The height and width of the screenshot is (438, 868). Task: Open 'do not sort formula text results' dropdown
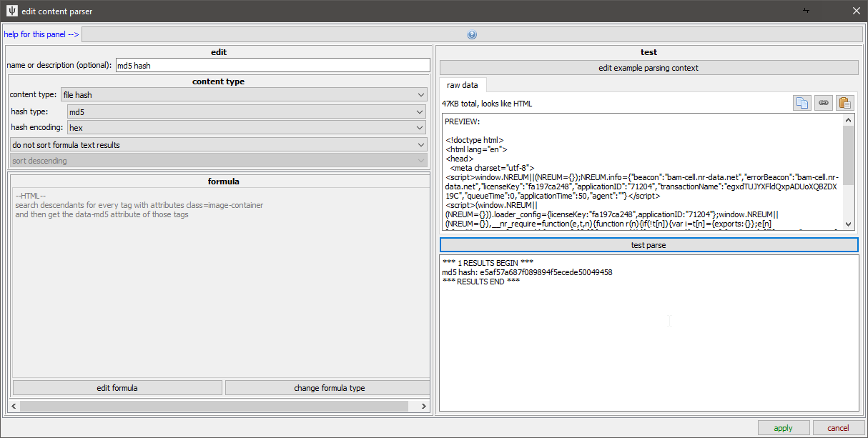pyautogui.click(x=219, y=144)
